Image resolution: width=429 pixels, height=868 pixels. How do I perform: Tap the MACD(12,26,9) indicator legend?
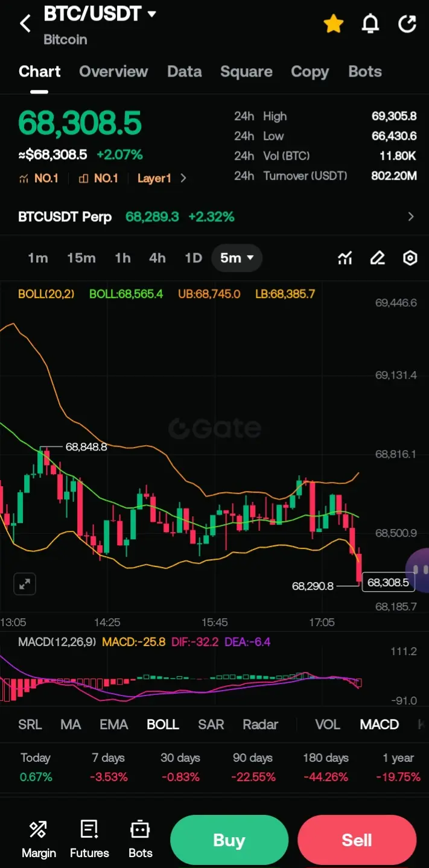point(57,642)
